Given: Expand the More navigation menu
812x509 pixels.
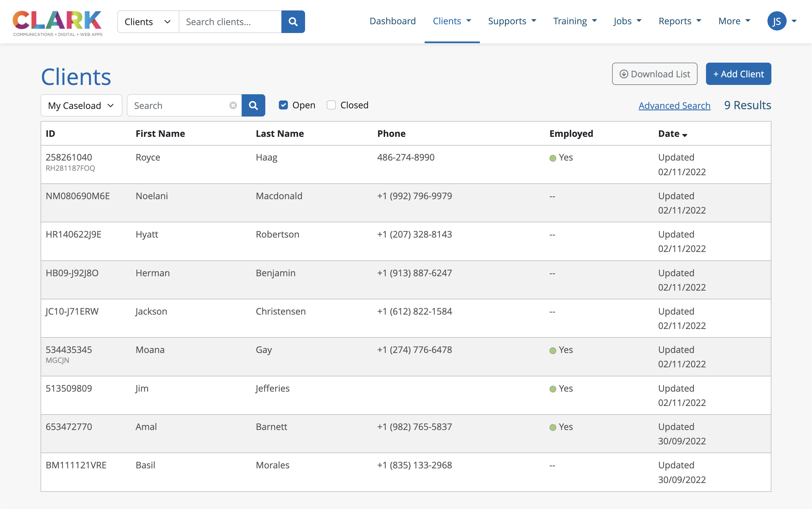Looking at the screenshot, I should 734,21.
